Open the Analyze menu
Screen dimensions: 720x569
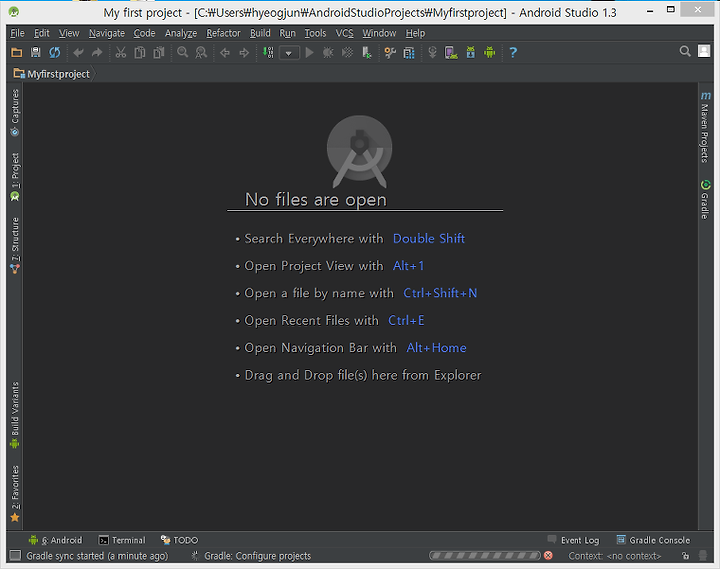181,33
